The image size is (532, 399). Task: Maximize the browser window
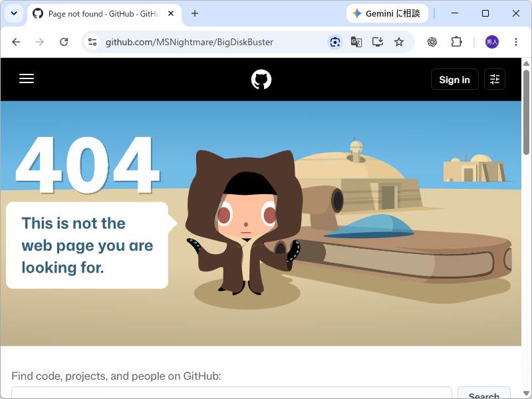485,13
